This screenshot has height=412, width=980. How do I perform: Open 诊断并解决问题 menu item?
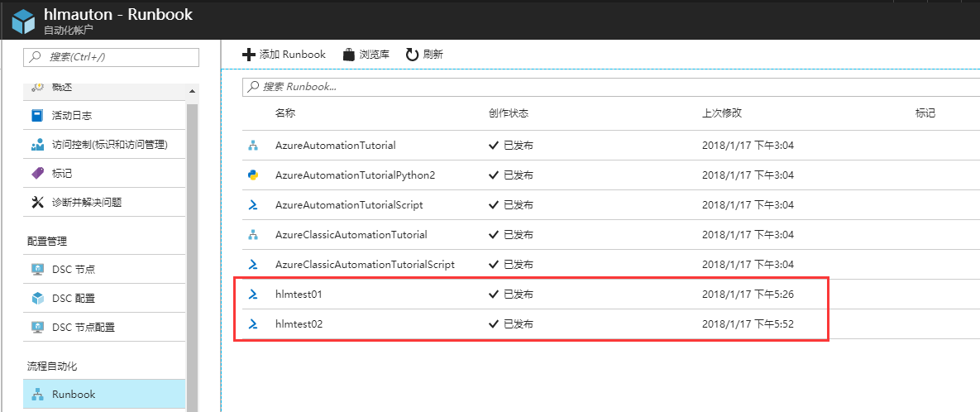[104, 202]
